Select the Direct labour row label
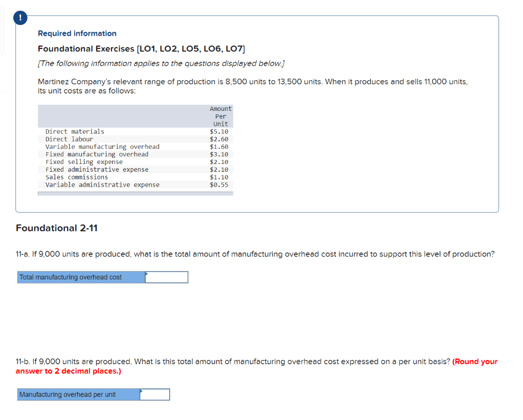Viewport: 523px width, 420px height. (x=69, y=139)
